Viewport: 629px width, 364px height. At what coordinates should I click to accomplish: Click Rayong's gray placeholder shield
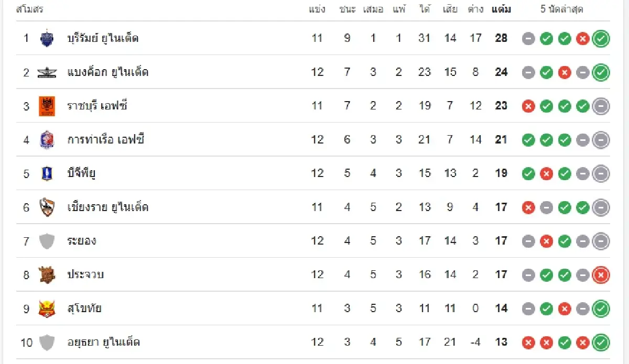click(47, 241)
